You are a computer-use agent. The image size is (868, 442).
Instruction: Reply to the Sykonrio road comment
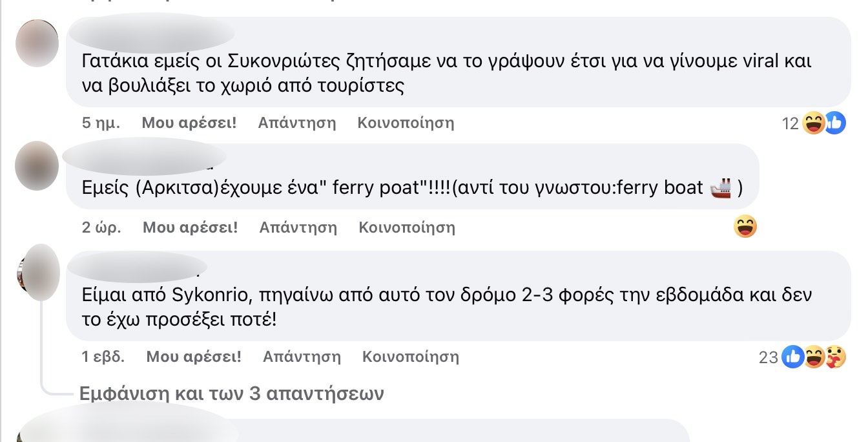(x=302, y=357)
